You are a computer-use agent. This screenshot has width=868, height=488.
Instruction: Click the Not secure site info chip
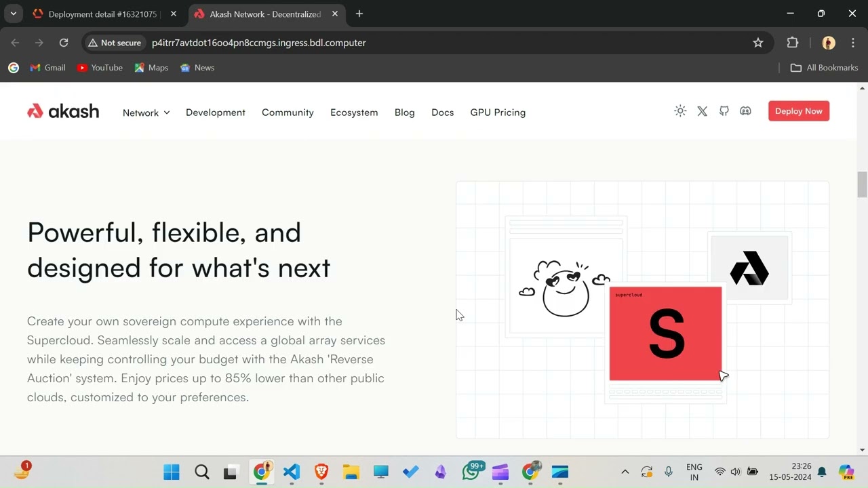coord(115,43)
